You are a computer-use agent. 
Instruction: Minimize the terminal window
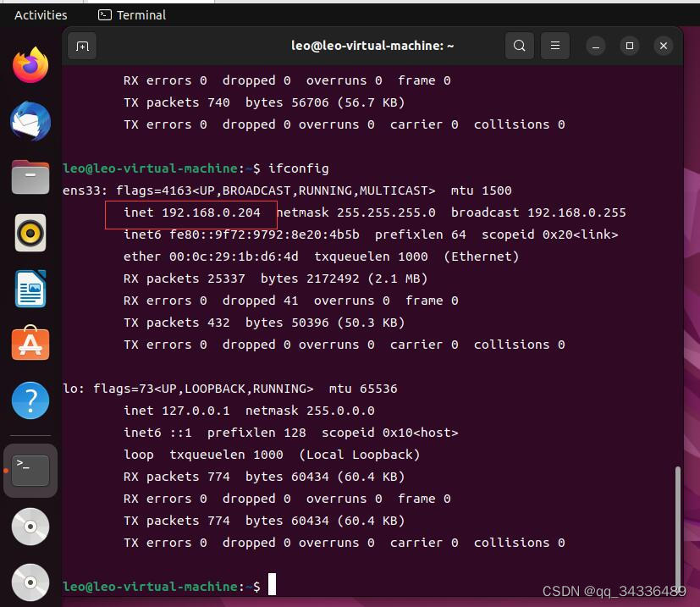[596, 46]
